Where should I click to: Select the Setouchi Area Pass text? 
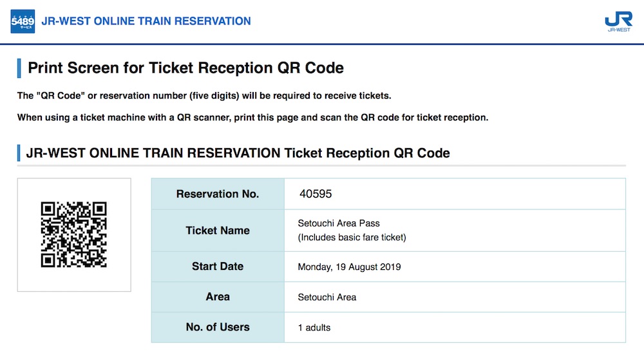(x=339, y=224)
